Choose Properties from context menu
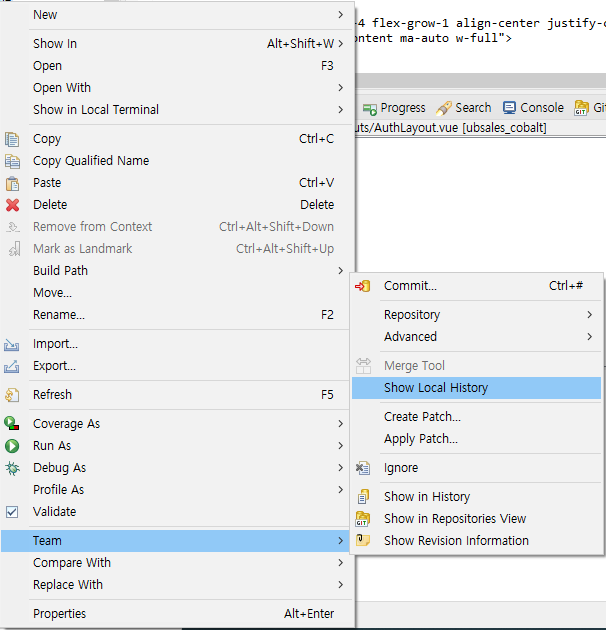This screenshot has width=606, height=630. click(59, 614)
